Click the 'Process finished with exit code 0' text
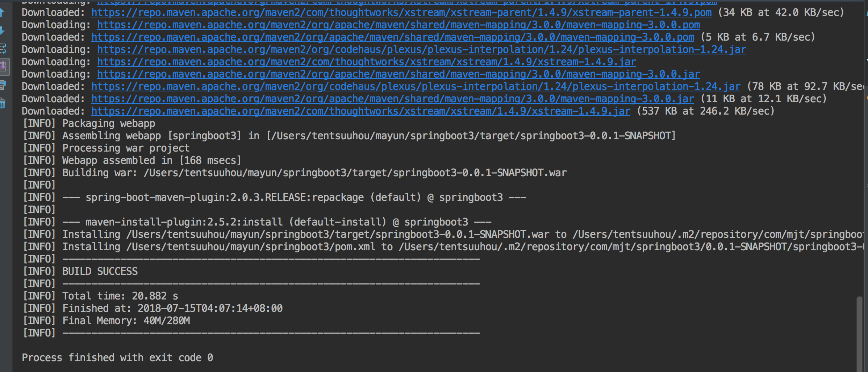 click(x=117, y=358)
